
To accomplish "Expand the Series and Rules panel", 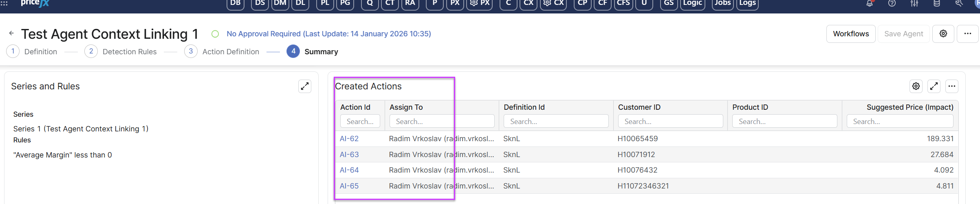I will (305, 86).
